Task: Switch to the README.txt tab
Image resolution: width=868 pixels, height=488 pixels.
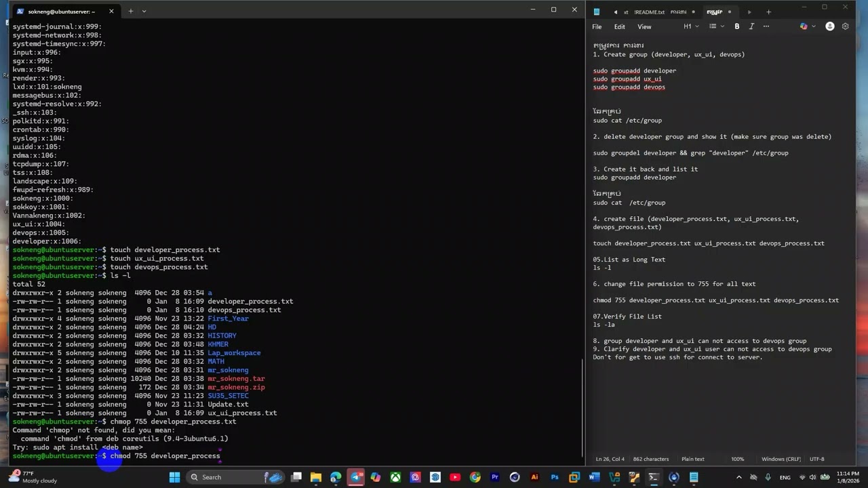Action: [x=650, y=12]
